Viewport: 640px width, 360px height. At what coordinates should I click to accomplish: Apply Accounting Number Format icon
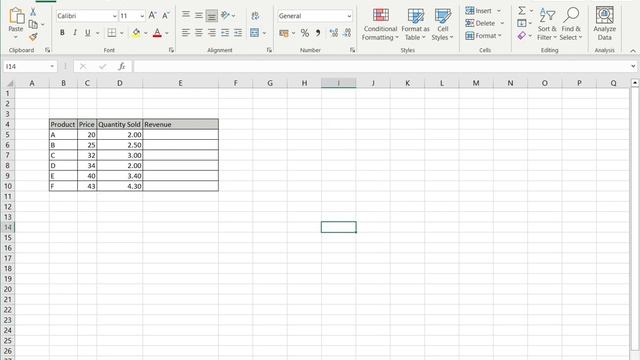click(x=284, y=33)
